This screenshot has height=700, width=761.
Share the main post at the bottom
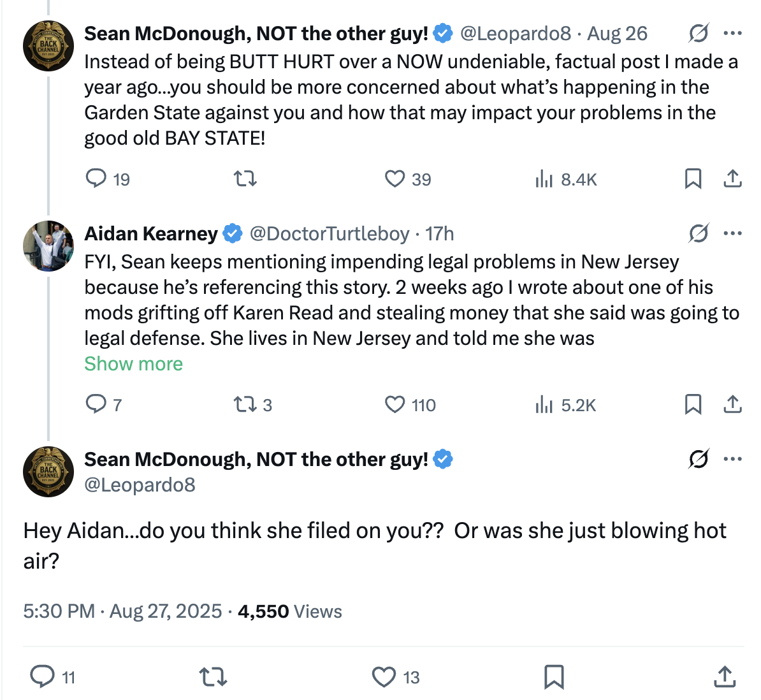pos(725,676)
